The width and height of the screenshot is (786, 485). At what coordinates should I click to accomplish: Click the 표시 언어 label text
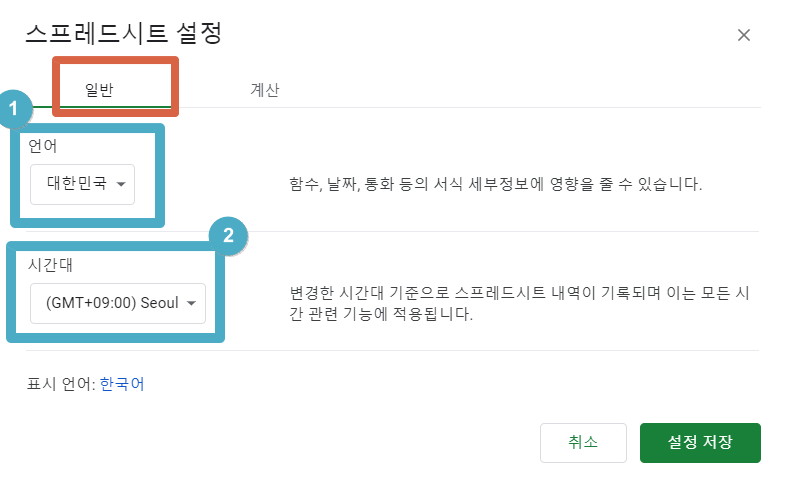tap(61, 384)
